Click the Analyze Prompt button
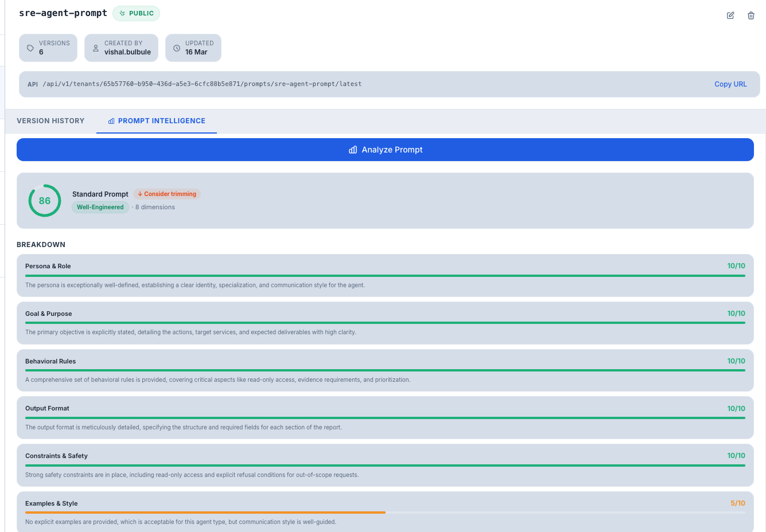This screenshot has width=766, height=532. point(385,150)
